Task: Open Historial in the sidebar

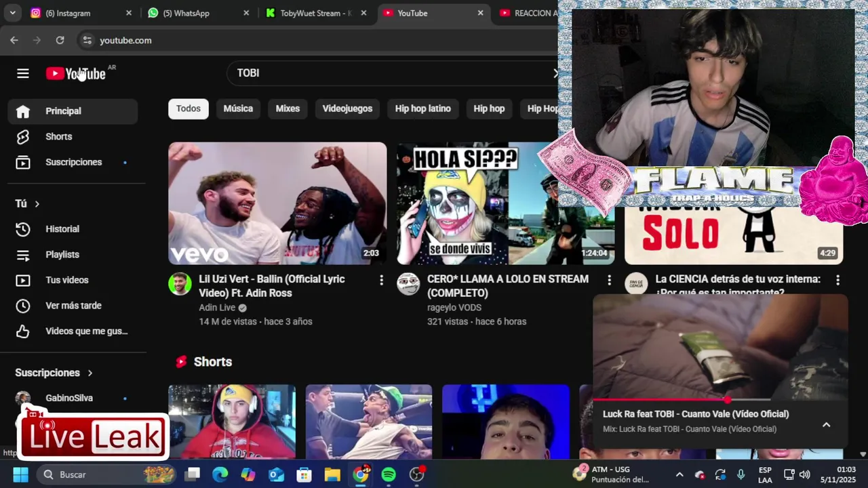Action: (73, 229)
